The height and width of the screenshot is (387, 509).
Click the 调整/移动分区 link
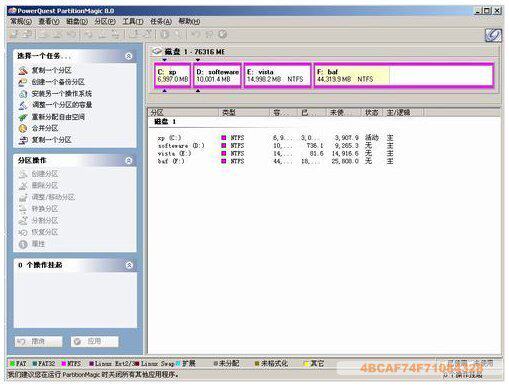[x=53, y=197]
